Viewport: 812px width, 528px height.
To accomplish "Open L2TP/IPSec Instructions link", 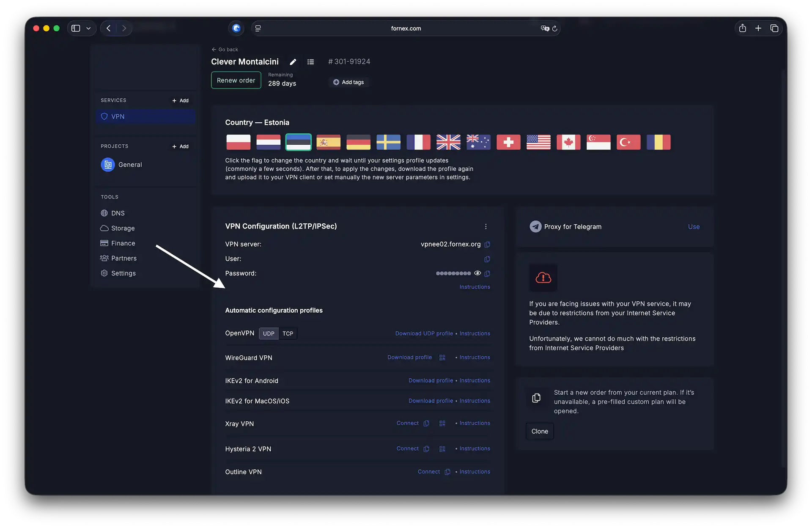I will pyautogui.click(x=475, y=287).
